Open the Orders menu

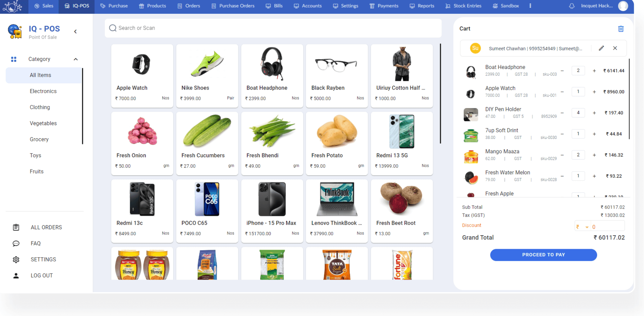pyautogui.click(x=189, y=6)
